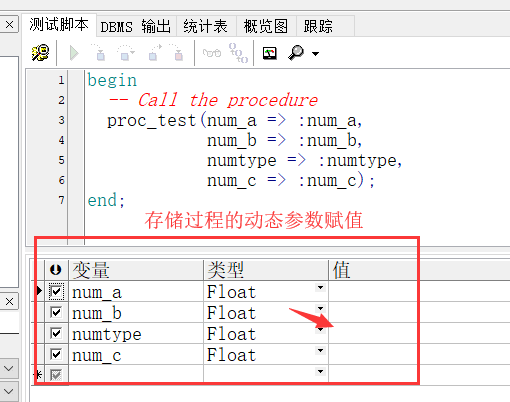Open the type dropdown for num_c
The width and height of the screenshot is (510, 402).
tap(320, 350)
